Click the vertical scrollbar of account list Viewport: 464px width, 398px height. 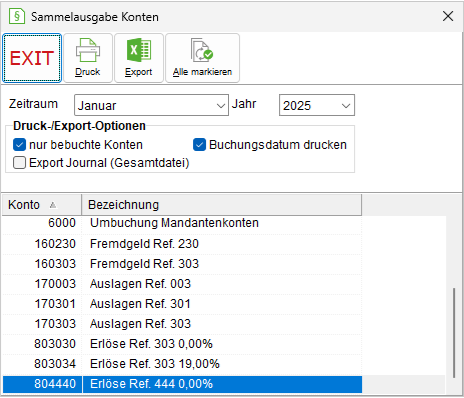453,333
